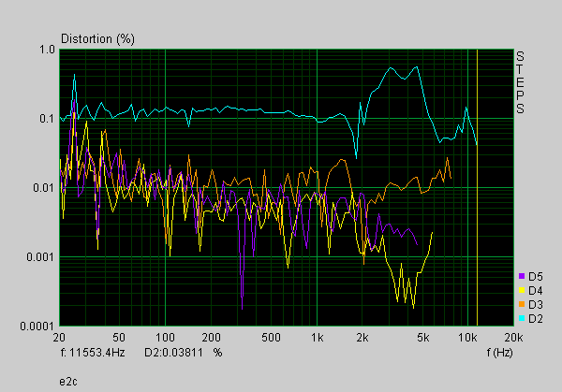Click the 20 frequency tick label
The width and height of the screenshot is (562, 392).
(x=59, y=337)
